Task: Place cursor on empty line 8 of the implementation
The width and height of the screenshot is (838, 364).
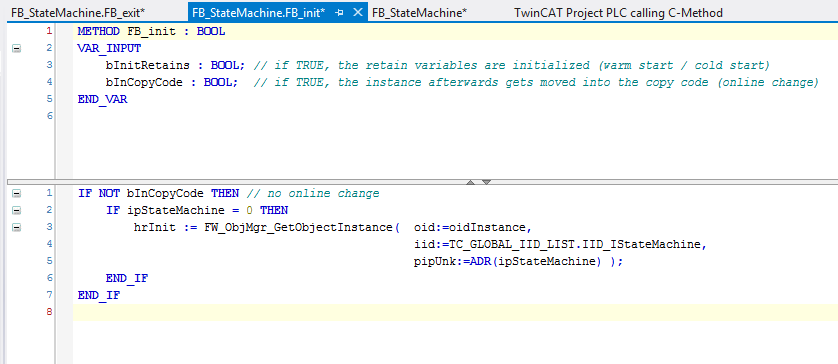Action: [x=455, y=312]
